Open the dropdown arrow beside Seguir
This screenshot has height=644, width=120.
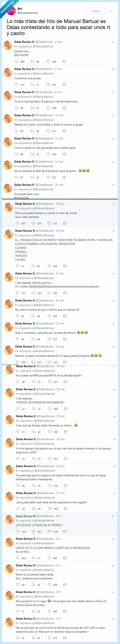[111, 11]
